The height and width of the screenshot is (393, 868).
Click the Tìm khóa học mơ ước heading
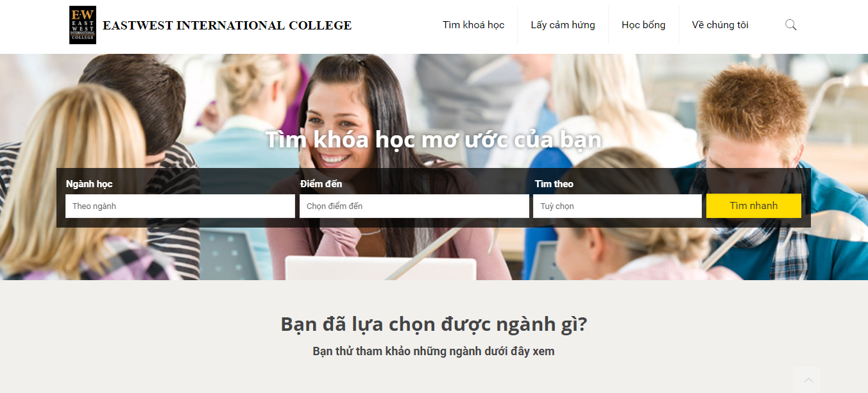tap(434, 140)
